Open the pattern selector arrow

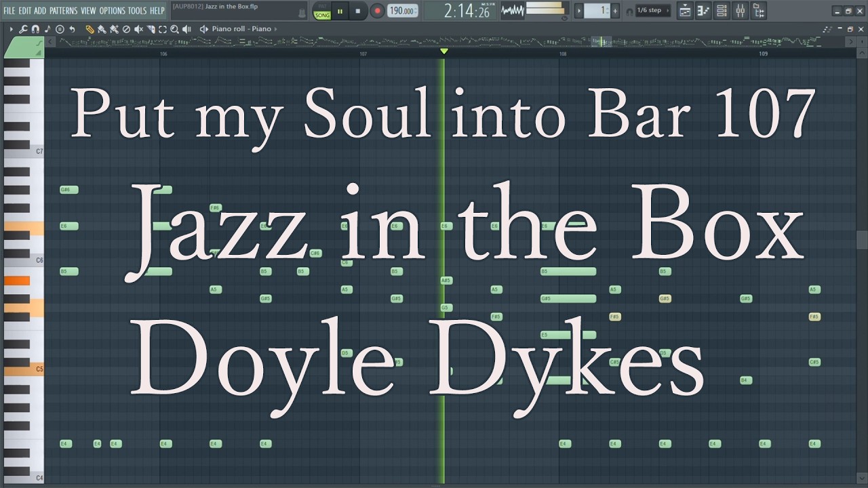[578, 11]
